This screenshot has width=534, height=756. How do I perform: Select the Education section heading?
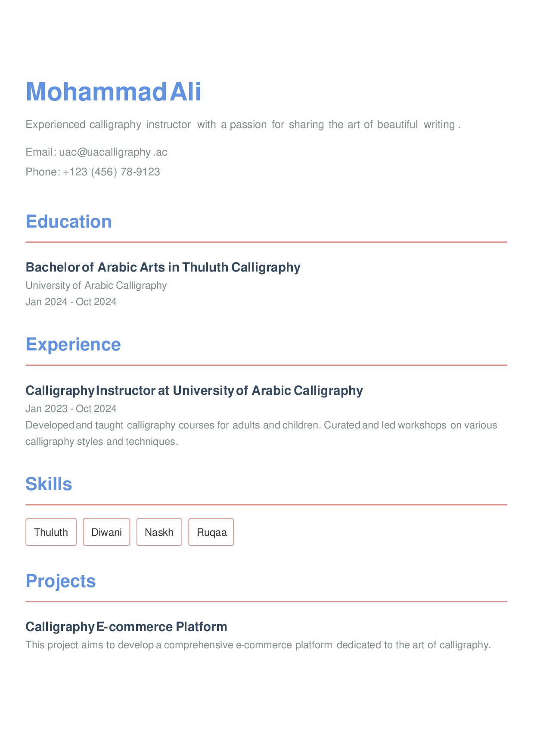69,222
